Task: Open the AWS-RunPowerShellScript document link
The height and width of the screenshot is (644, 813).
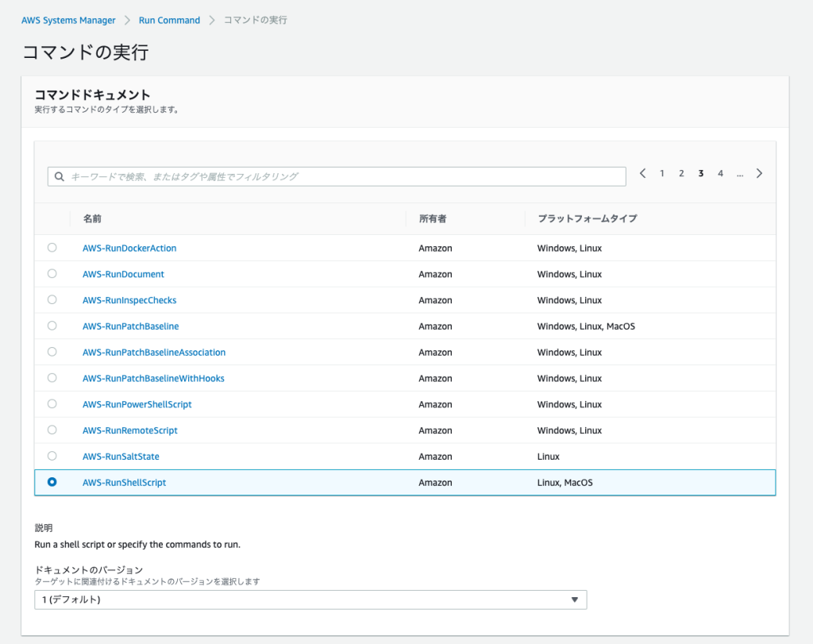Action: click(137, 404)
